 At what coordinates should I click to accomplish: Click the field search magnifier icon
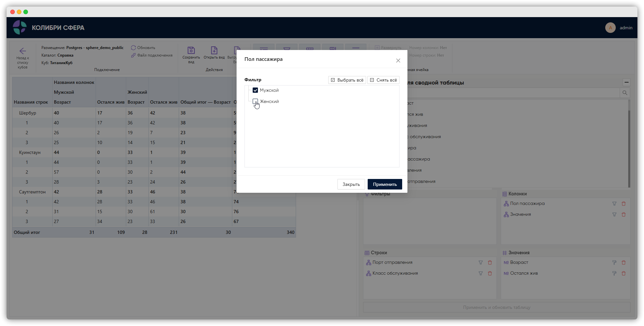[625, 93]
